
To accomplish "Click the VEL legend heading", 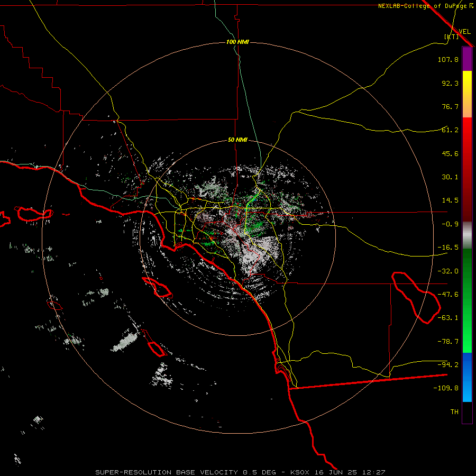I will [x=464, y=32].
